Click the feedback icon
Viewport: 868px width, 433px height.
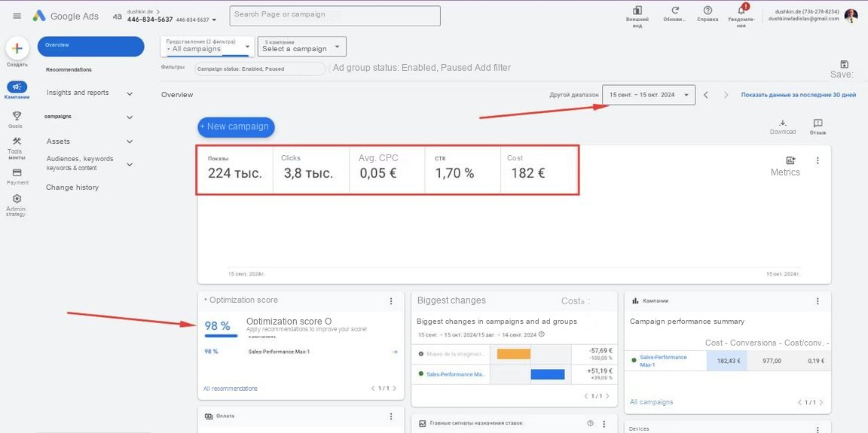pos(818,123)
